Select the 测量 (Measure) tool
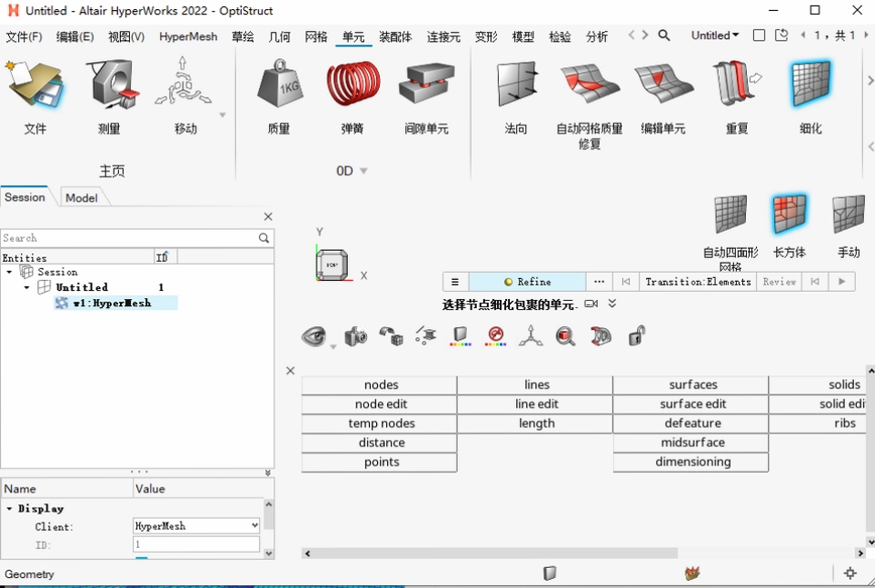875x588 pixels. coord(111,85)
